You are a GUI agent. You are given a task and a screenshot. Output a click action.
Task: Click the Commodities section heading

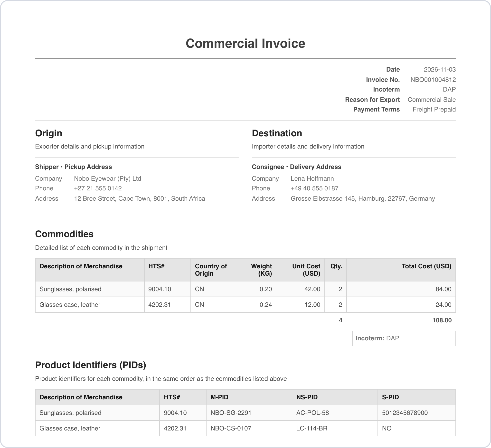click(64, 234)
